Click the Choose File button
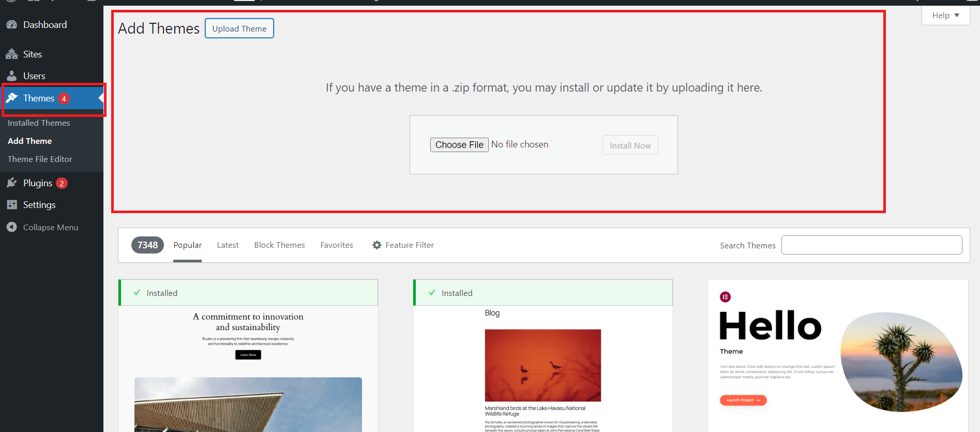Image resolution: width=980 pixels, height=432 pixels. [459, 145]
